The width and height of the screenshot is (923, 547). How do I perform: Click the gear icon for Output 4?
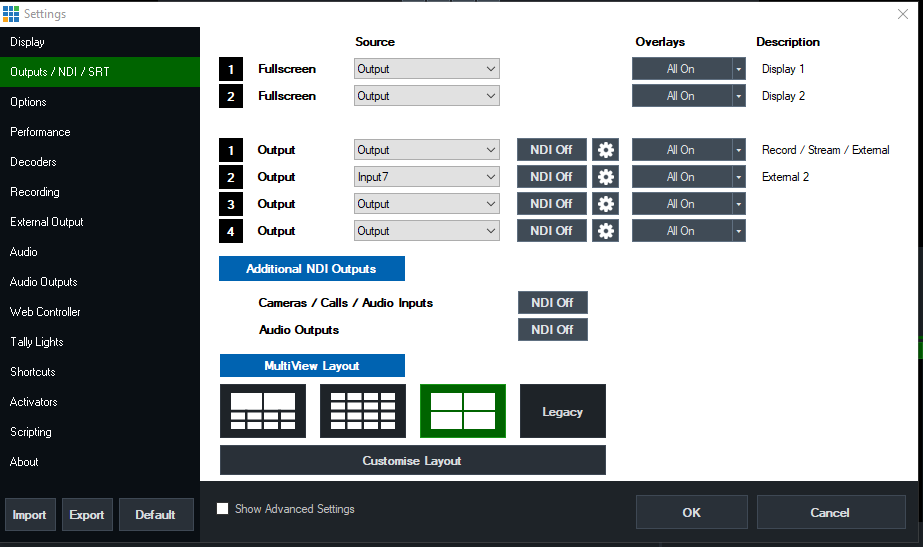(x=605, y=231)
